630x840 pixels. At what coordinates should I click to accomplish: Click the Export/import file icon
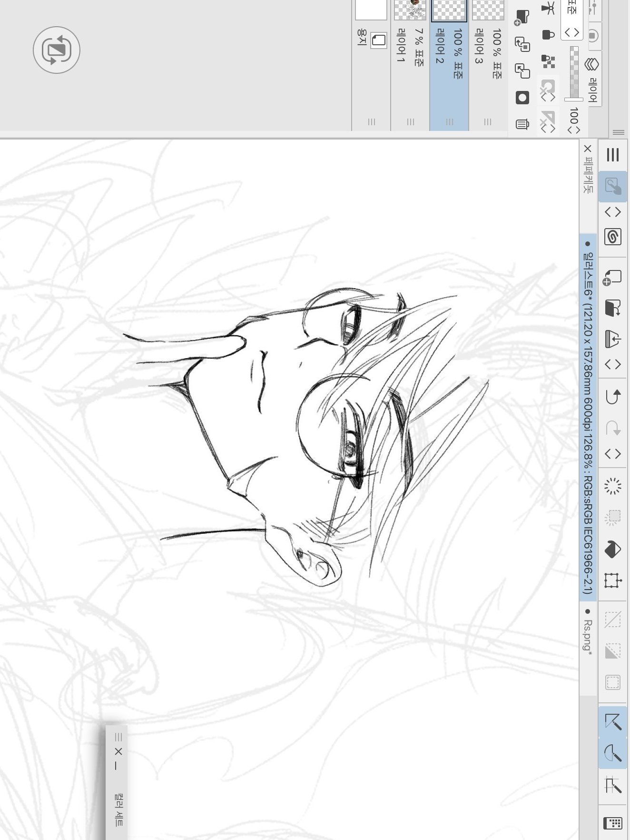613,339
